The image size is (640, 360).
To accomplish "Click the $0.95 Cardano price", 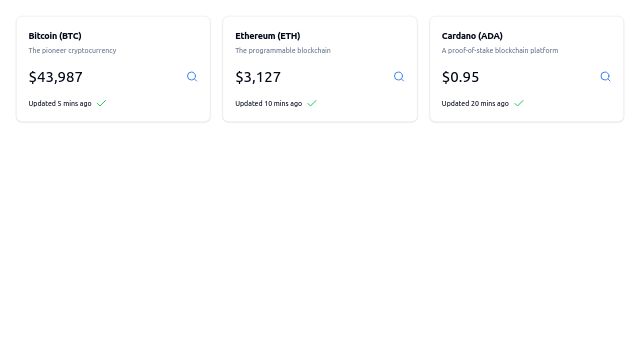I will pyautogui.click(x=460, y=77).
